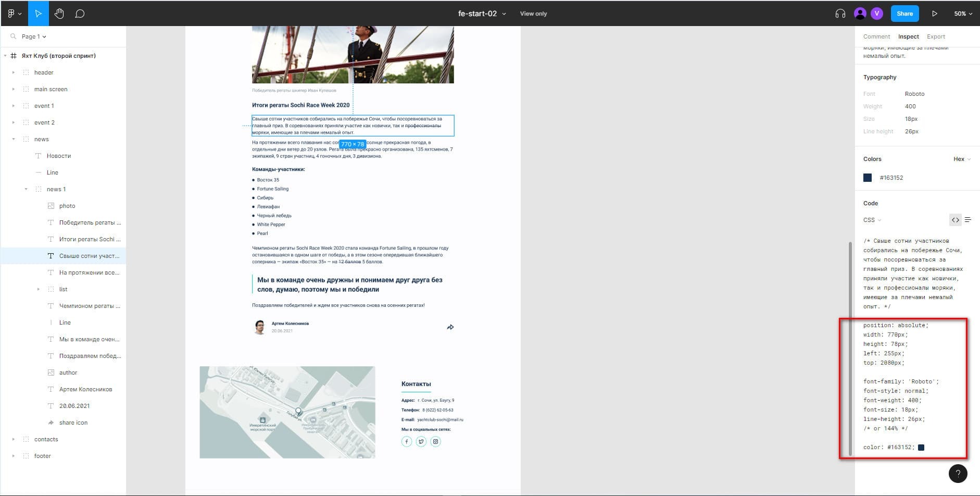Image resolution: width=980 pixels, height=496 pixels.
Task: Start audio conversation headphones icon
Action: (840, 14)
